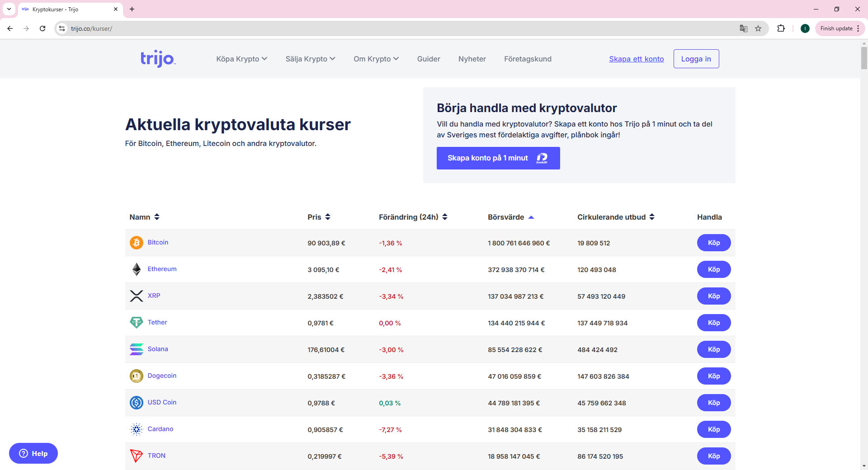Click Köp button for XRP
The height and width of the screenshot is (470, 868).
pyautogui.click(x=714, y=296)
